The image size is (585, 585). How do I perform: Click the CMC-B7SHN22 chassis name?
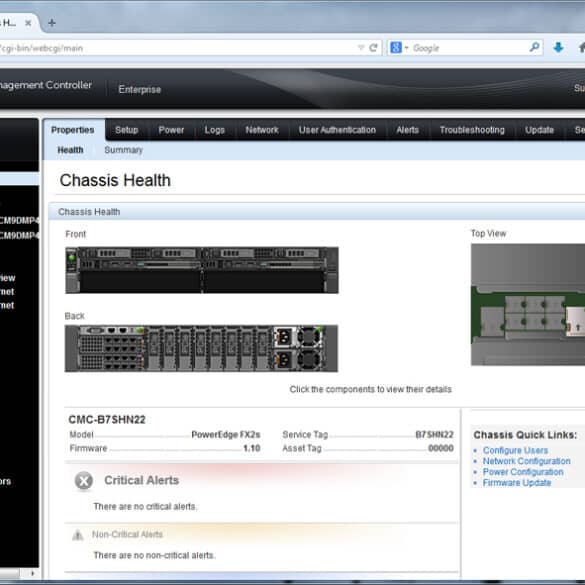[107, 420]
